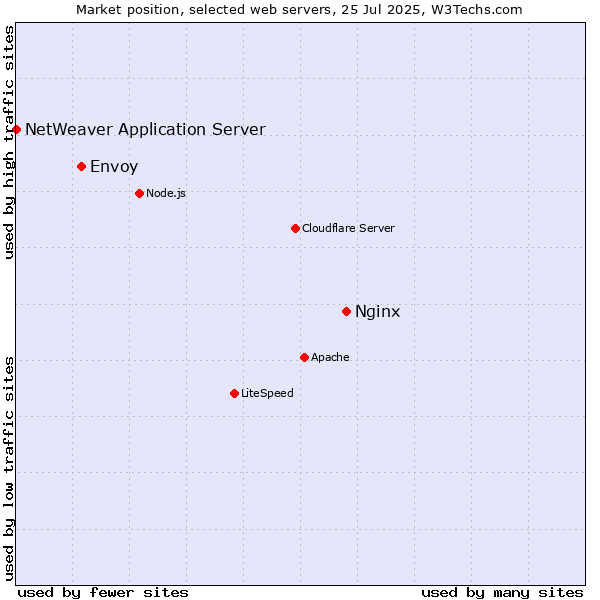The width and height of the screenshot is (600, 600).
Task: Select the Cloudflare Server red marker
Action: click(x=295, y=229)
